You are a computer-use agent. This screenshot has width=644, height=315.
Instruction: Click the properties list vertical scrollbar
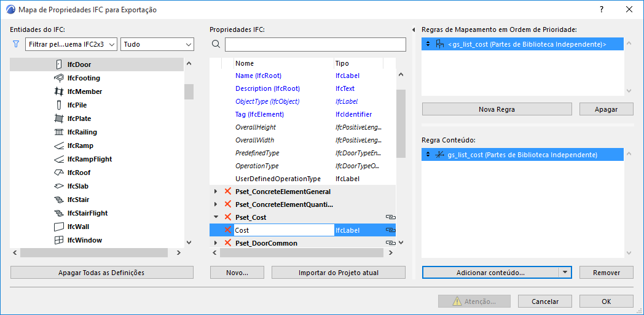click(401, 123)
